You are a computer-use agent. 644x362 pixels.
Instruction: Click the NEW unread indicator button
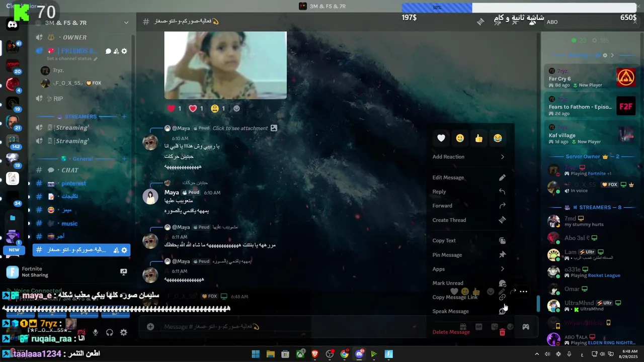click(14, 250)
